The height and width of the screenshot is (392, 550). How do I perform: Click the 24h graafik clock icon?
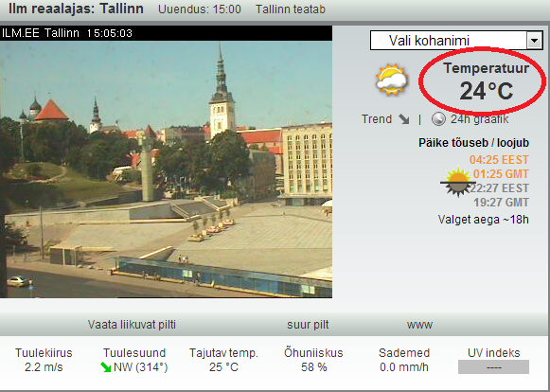[x=438, y=119]
